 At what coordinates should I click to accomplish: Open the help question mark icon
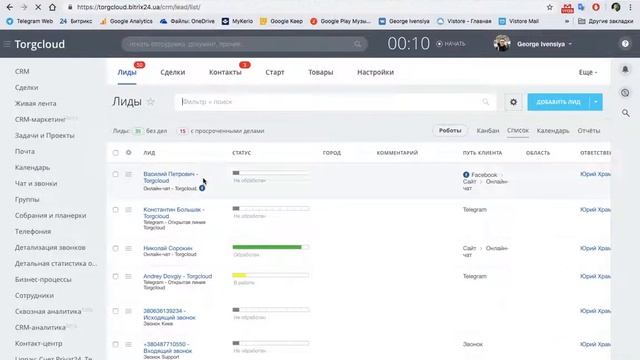click(x=625, y=44)
